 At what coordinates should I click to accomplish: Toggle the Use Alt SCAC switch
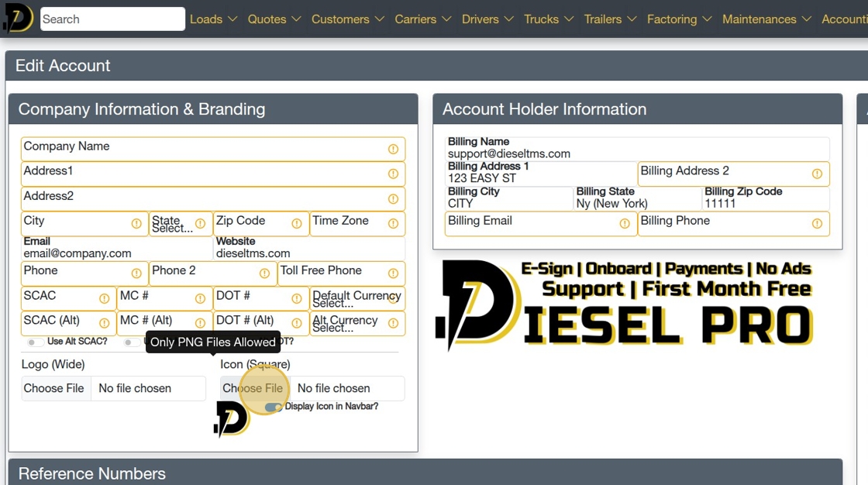click(36, 342)
